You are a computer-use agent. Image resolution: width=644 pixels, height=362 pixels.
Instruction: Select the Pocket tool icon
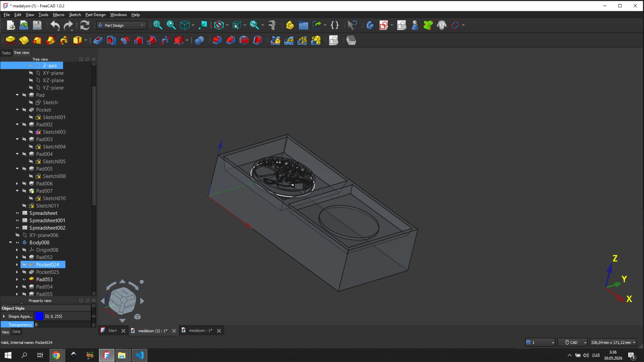click(x=98, y=40)
